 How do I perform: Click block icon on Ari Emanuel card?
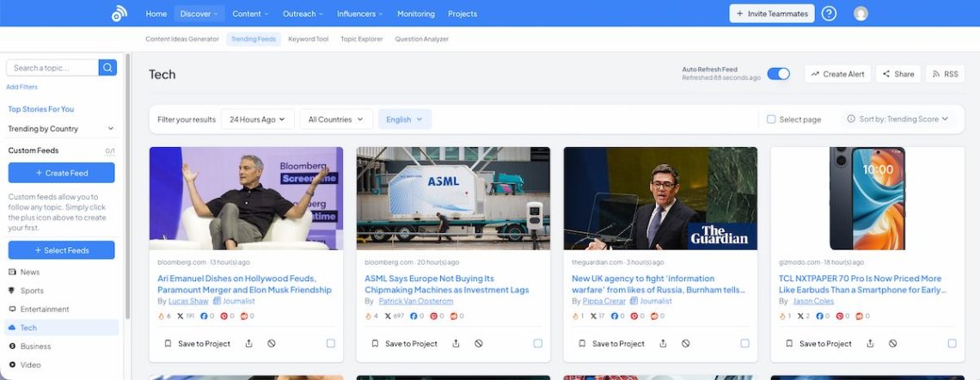(272, 343)
